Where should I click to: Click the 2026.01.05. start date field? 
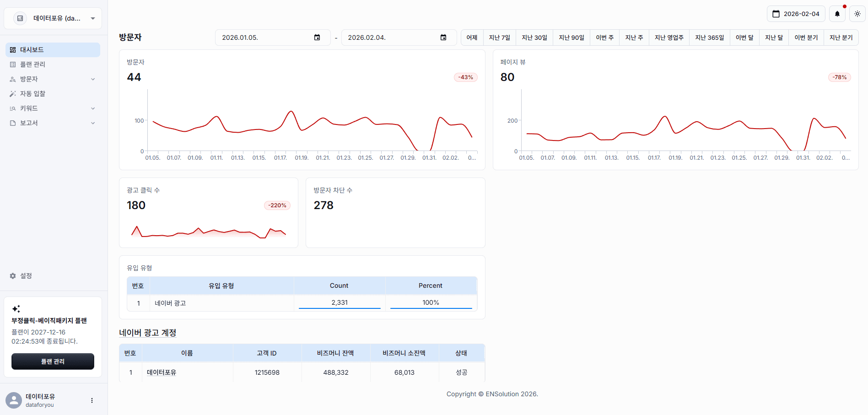pos(265,38)
